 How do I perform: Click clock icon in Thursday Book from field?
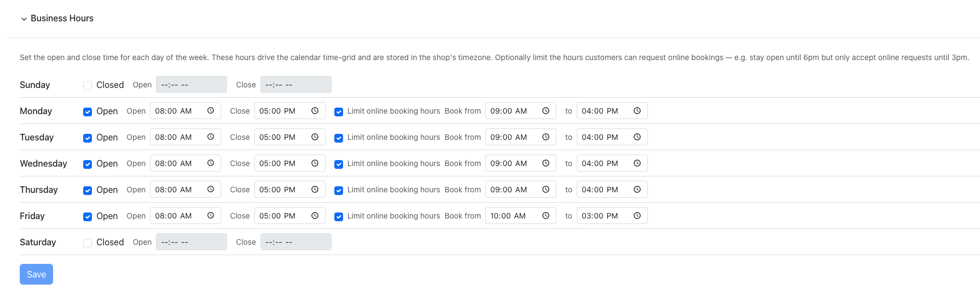pos(546,190)
